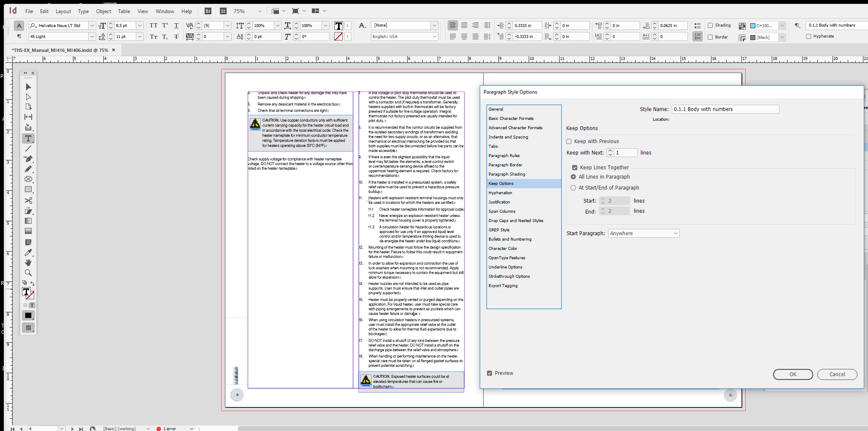Toggle the Hyphenate checkbox
Image resolution: width=868 pixels, height=431 pixels.
(x=809, y=36)
